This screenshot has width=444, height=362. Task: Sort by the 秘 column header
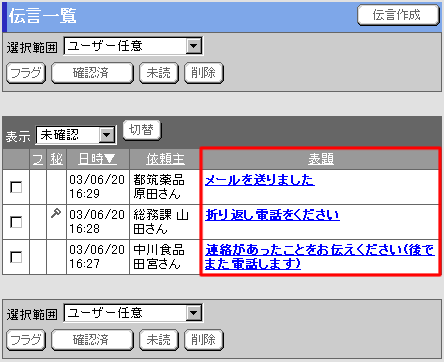pyautogui.click(x=56, y=159)
